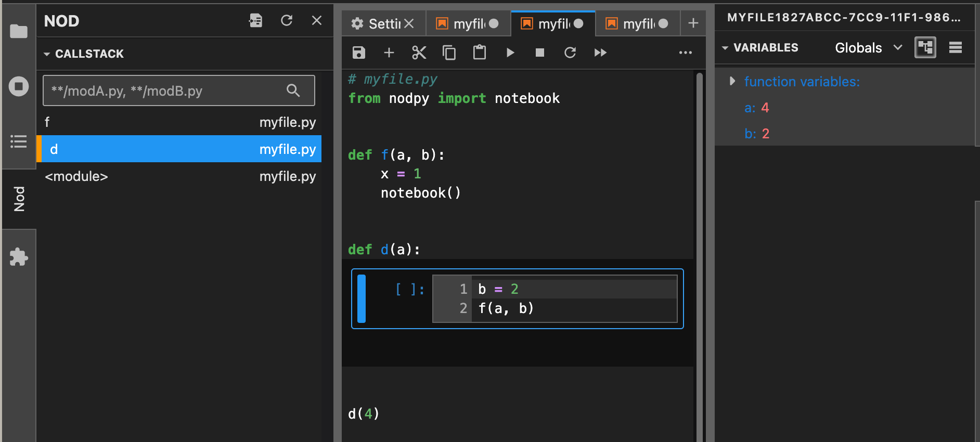The width and height of the screenshot is (980, 442).
Task: Click the 'def f(a, b):' line
Action: point(396,155)
